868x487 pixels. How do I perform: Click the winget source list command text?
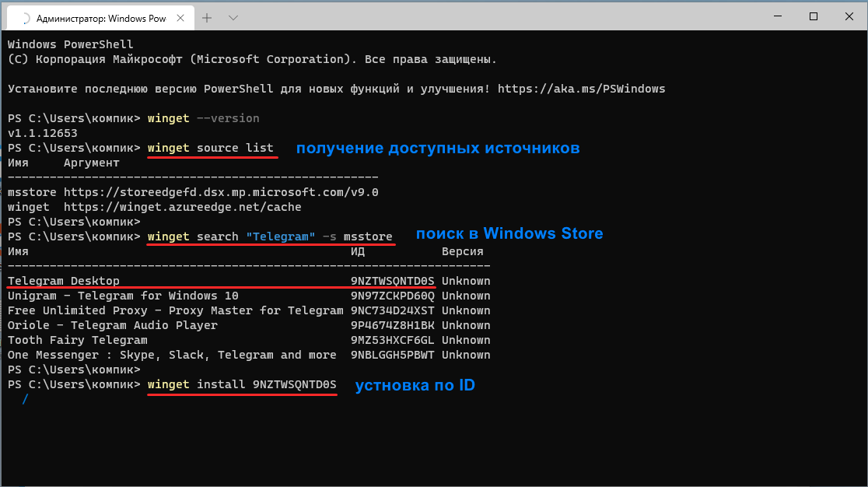(210, 148)
